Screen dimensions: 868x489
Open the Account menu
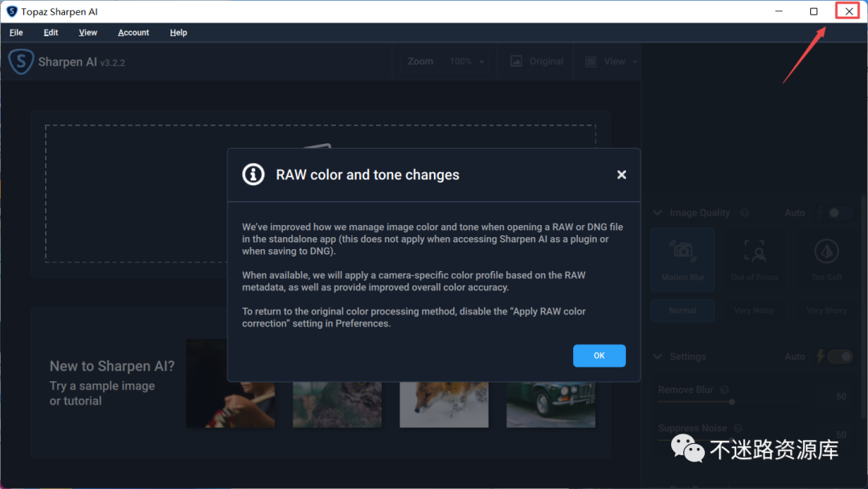[x=133, y=33]
